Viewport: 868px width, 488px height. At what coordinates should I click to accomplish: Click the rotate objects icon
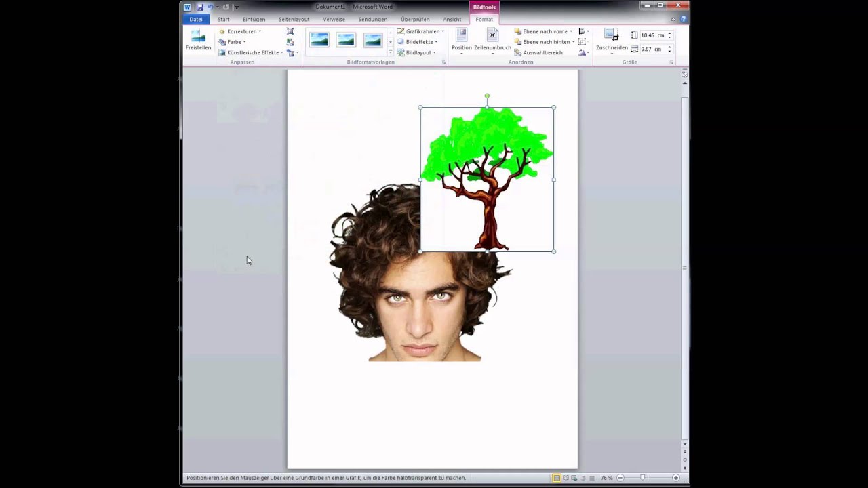(x=583, y=52)
